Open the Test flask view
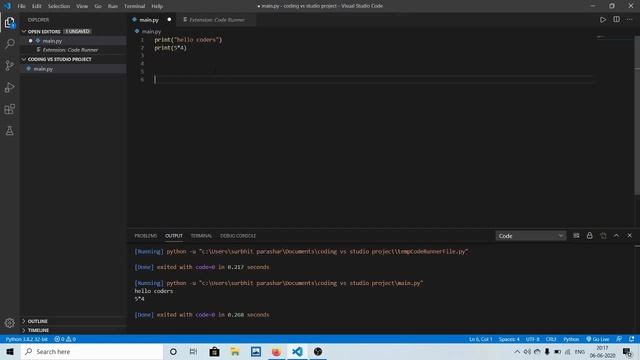This screenshot has height=360, width=640. click(9, 131)
